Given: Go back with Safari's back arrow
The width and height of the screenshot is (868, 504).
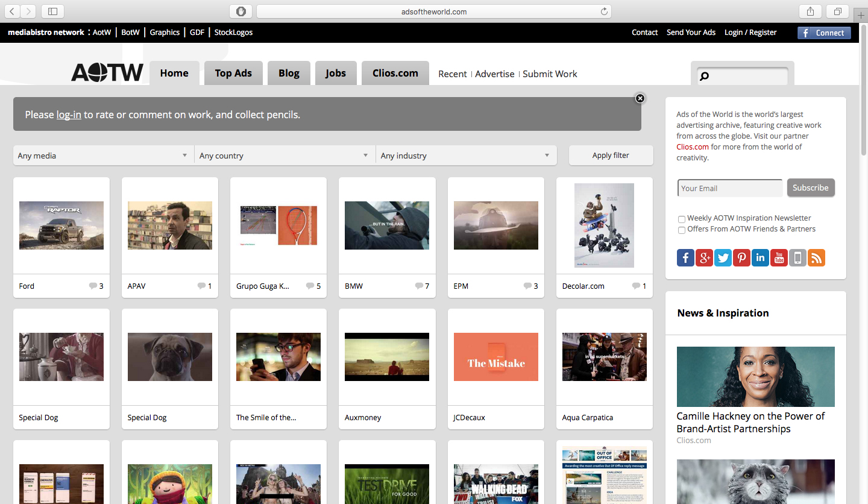Looking at the screenshot, I should [12, 11].
